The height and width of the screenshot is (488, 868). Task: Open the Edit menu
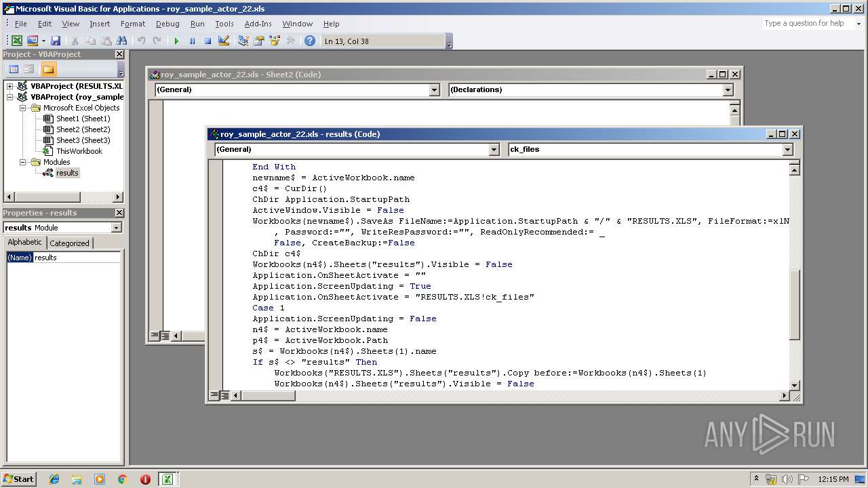click(45, 24)
